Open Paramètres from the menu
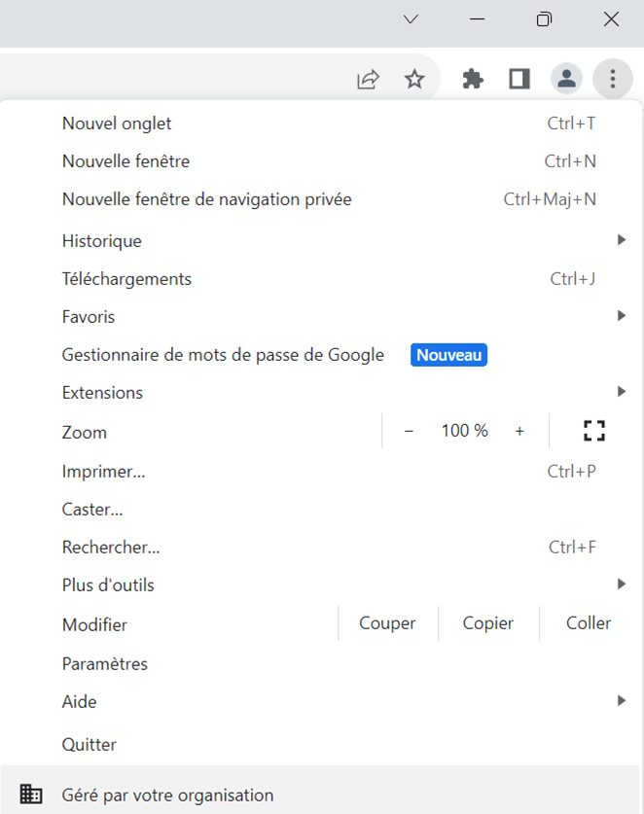This screenshot has height=814, width=644. [104, 663]
